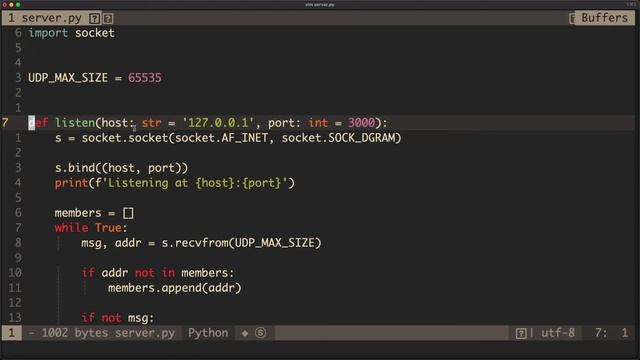Click the Python filetype indicator

(x=208, y=333)
